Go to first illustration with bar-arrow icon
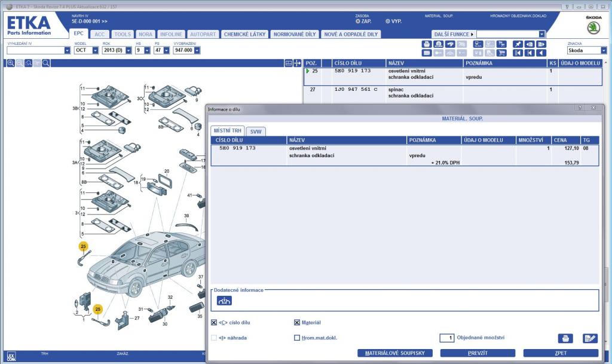The width and height of the screenshot is (612, 364). (518, 53)
